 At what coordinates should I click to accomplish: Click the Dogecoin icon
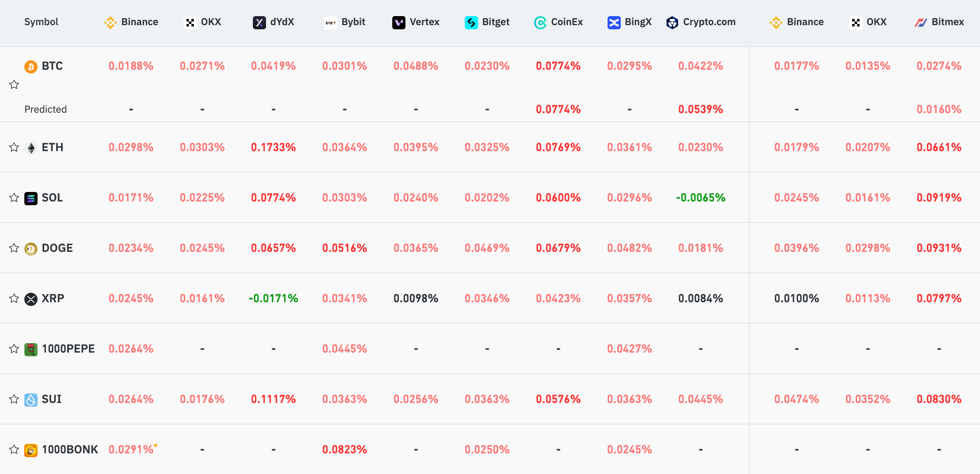coord(31,249)
